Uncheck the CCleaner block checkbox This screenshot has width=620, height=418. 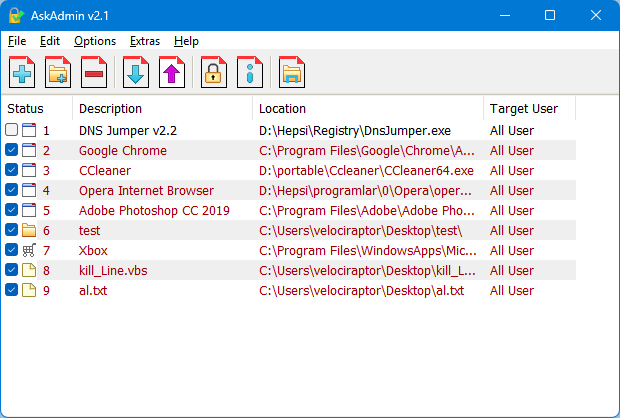11,170
